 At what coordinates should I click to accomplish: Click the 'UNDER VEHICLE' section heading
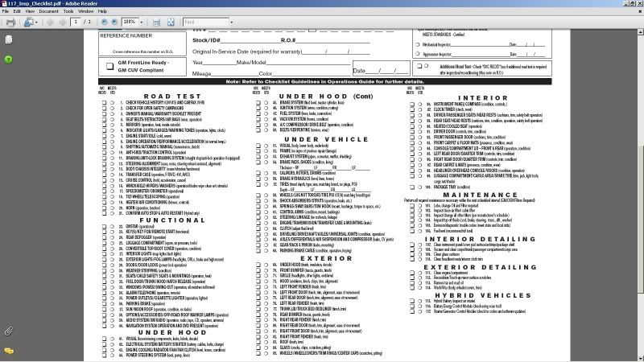[326, 139]
